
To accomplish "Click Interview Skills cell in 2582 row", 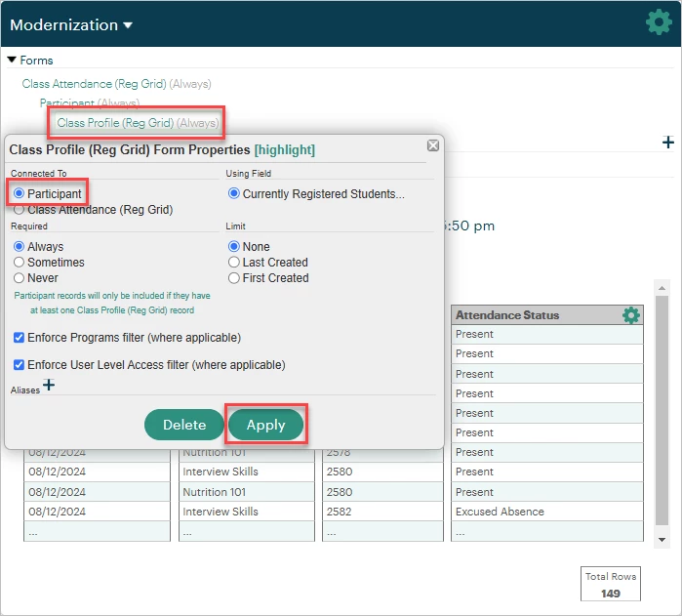I will tap(247, 512).
